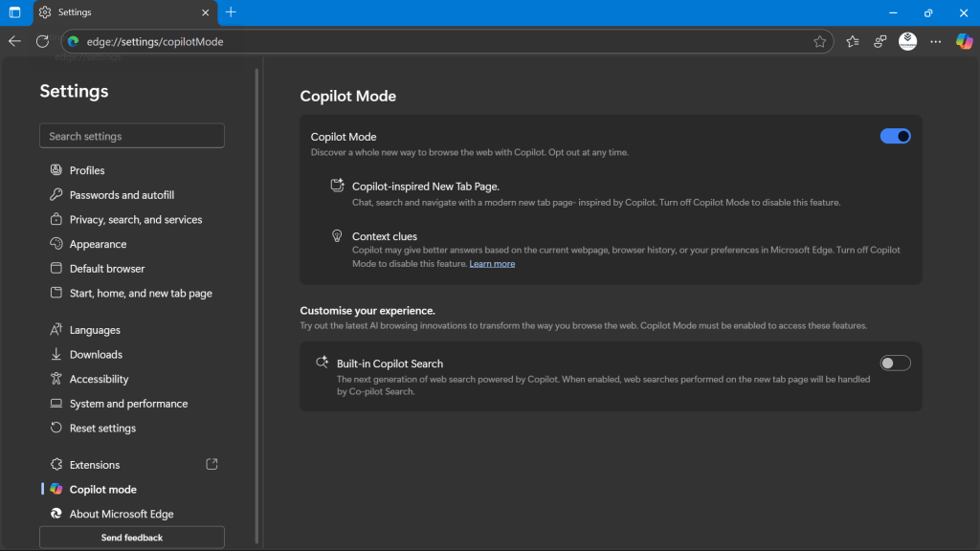
Task: Click the Send feedback button
Action: pyautogui.click(x=132, y=538)
